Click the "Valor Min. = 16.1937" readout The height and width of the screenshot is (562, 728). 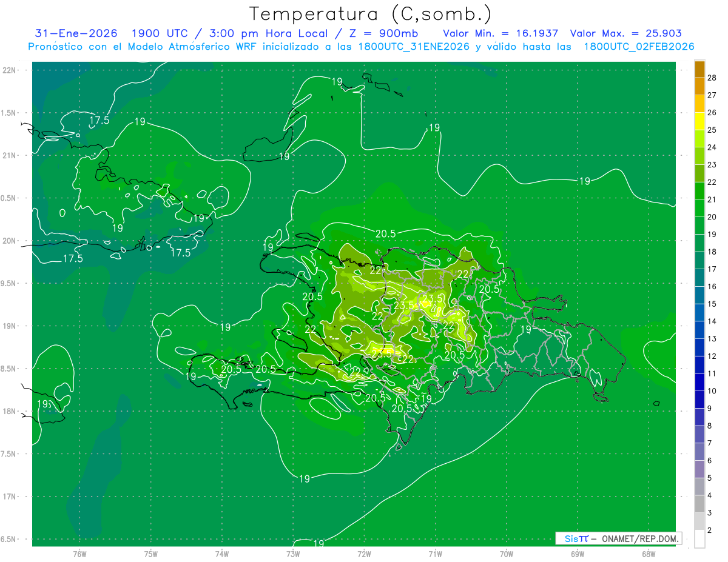(x=501, y=34)
